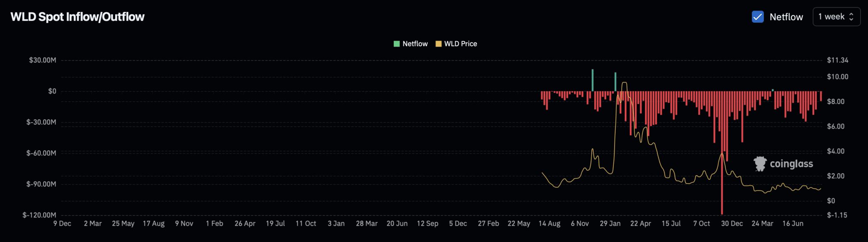
Task: Uncheck the Netflow checkbox
Action: click(x=757, y=17)
